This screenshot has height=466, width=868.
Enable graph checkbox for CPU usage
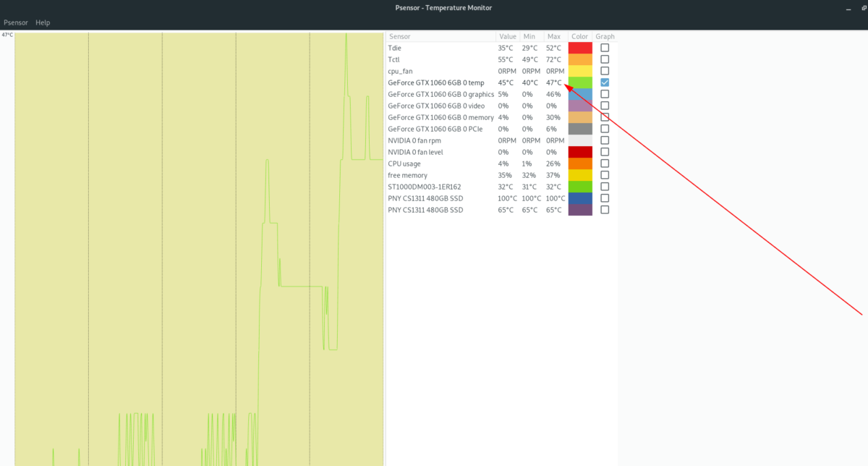pos(605,164)
